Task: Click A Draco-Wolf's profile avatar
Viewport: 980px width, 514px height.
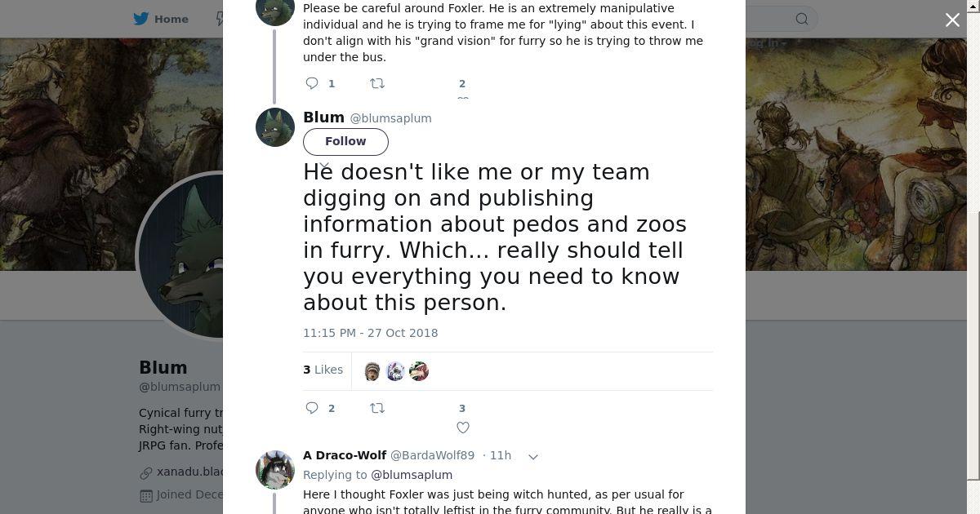Action: tap(275, 469)
